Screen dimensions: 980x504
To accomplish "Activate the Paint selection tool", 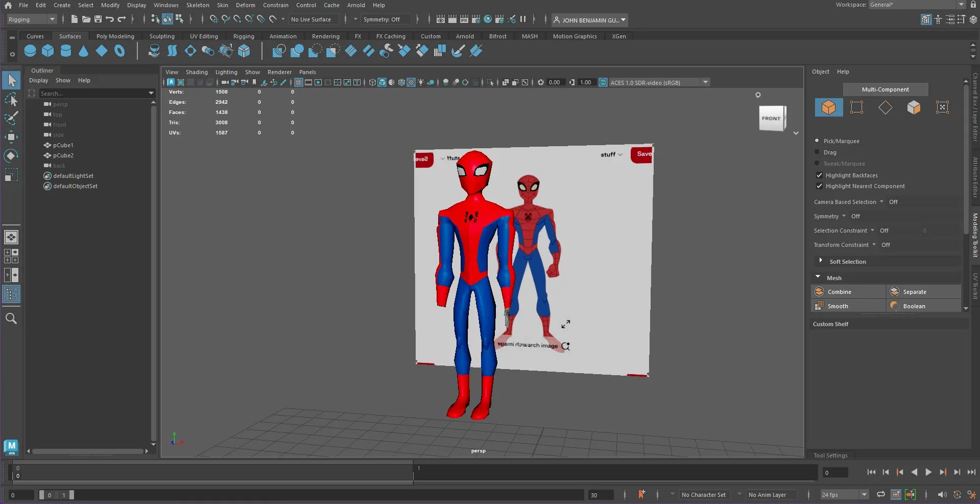I will [11, 118].
